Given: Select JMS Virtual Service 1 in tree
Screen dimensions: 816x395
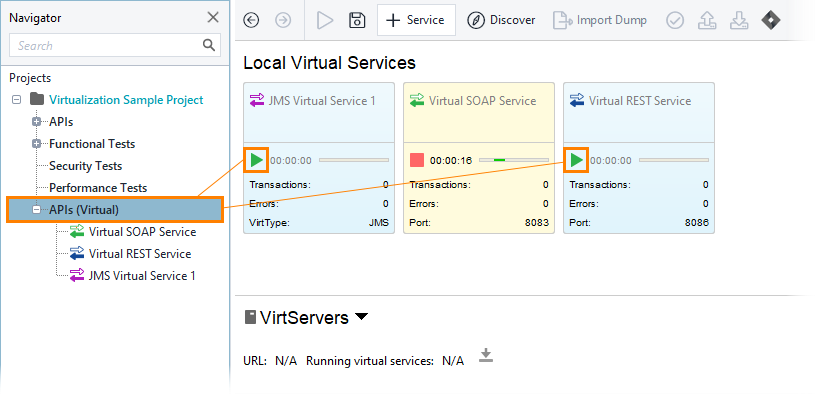Looking at the screenshot, I should (x=142, y=276).
